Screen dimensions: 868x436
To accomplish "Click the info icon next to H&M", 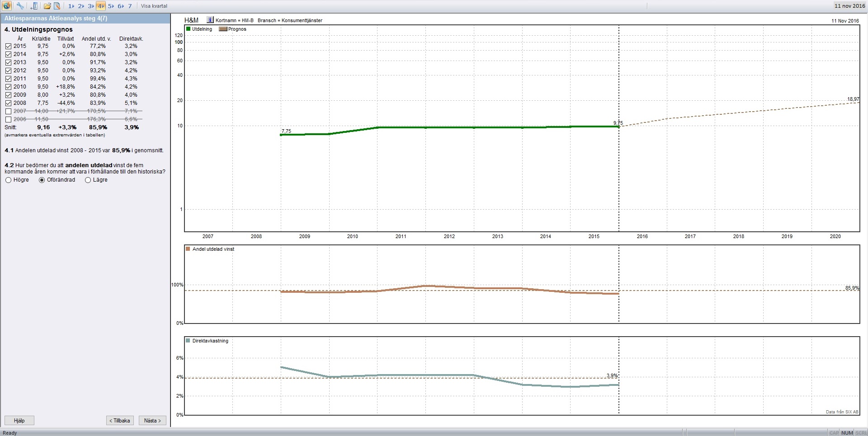I will (210, 20).
